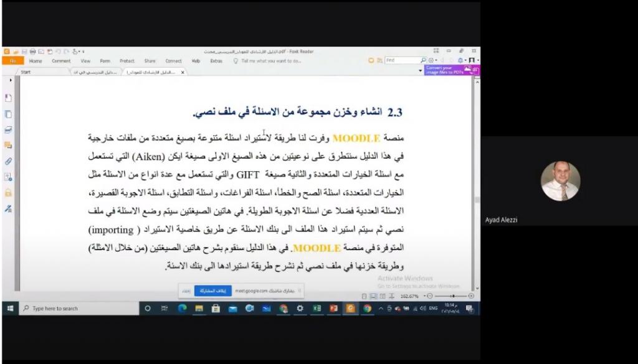This screenshot has height=364, width=638.
Task: Show hidden system tray icons
Action: point(381,309)
